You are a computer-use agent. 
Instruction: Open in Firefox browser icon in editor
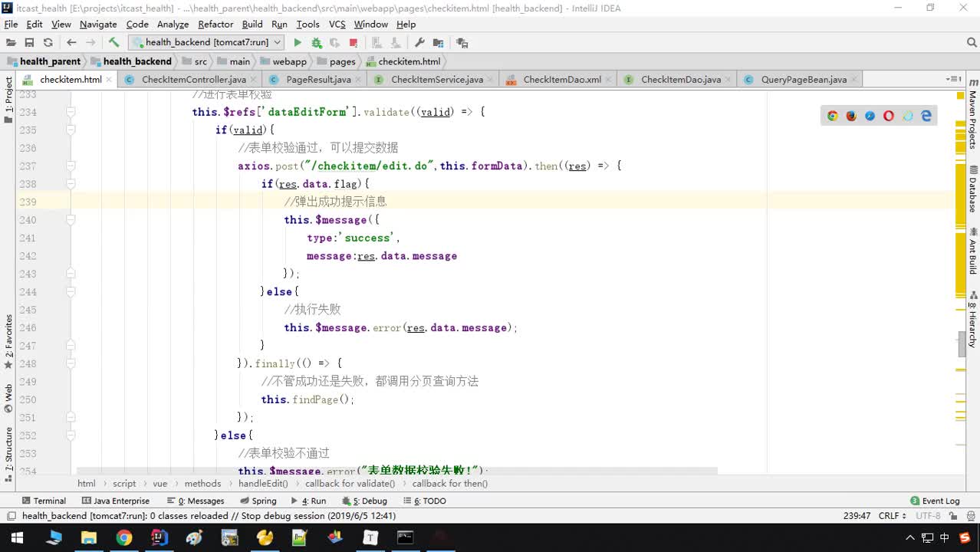pyautogui.click(x=851, y=116)
